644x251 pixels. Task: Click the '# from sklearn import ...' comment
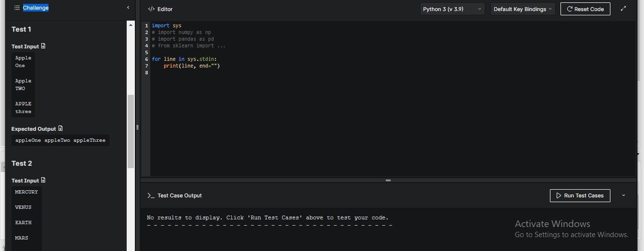click(189, 46)
